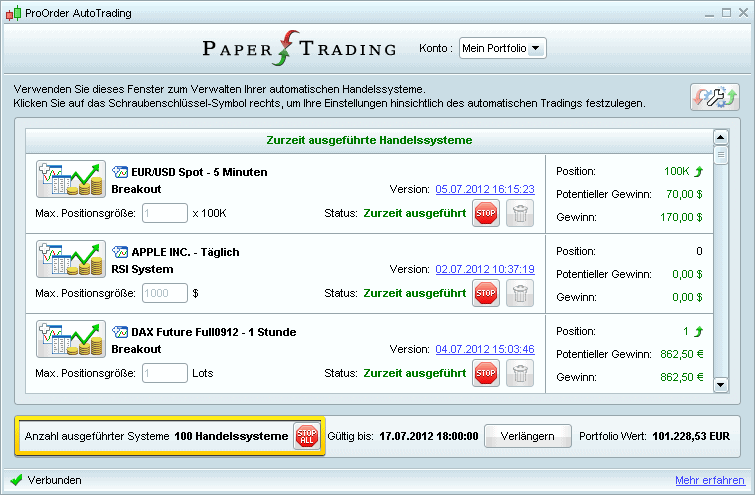Open automatic trading settings wrench icon

tap(714, 96)
